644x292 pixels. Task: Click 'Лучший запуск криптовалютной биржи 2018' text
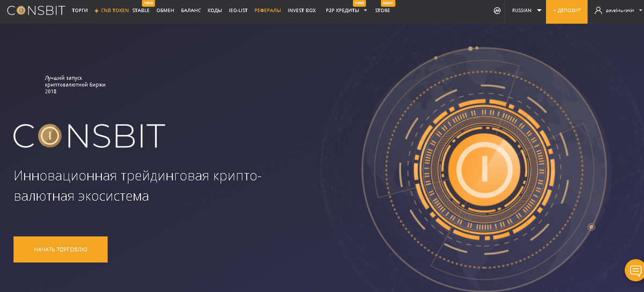click(75, 85)
